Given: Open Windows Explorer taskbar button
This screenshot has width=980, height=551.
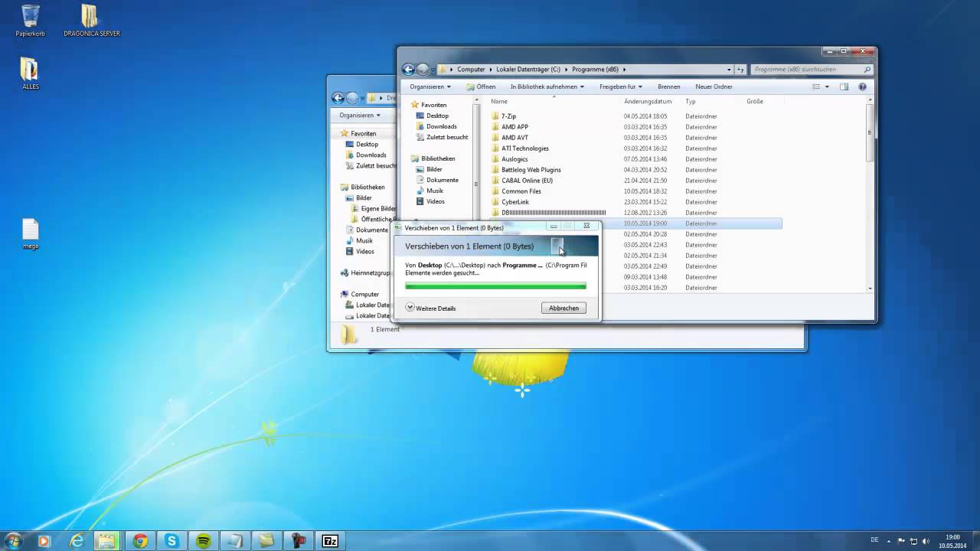Looking at the screenshot, I should [x=107, y=541].
